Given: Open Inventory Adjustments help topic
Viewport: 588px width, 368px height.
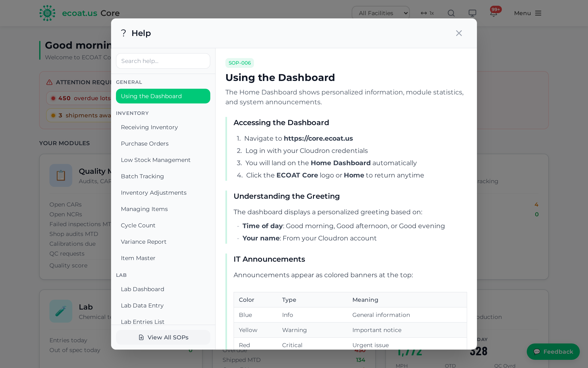Looking at the screenshot, I should pos(163,193).
